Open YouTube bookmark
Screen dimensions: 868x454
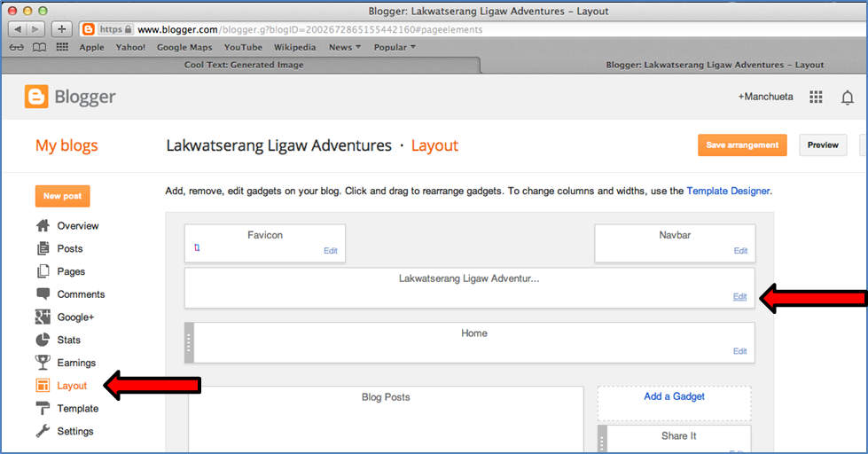click(243, 48)
